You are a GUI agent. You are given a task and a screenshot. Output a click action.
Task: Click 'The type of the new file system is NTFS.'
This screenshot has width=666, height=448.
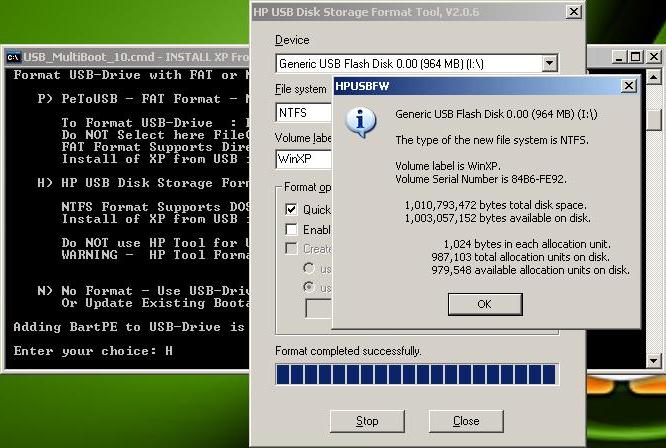click(492, 140)
